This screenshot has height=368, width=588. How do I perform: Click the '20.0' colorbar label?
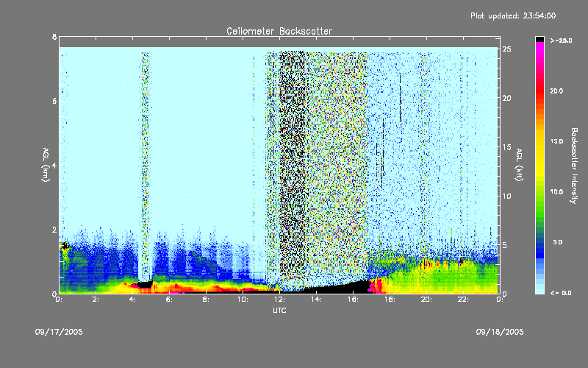point(556,91)
